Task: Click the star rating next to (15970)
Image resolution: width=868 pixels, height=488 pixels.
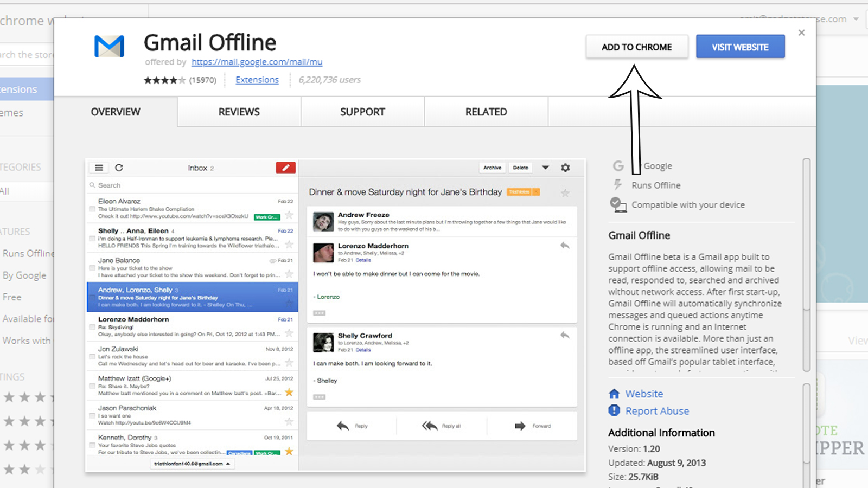Action: 164,80
